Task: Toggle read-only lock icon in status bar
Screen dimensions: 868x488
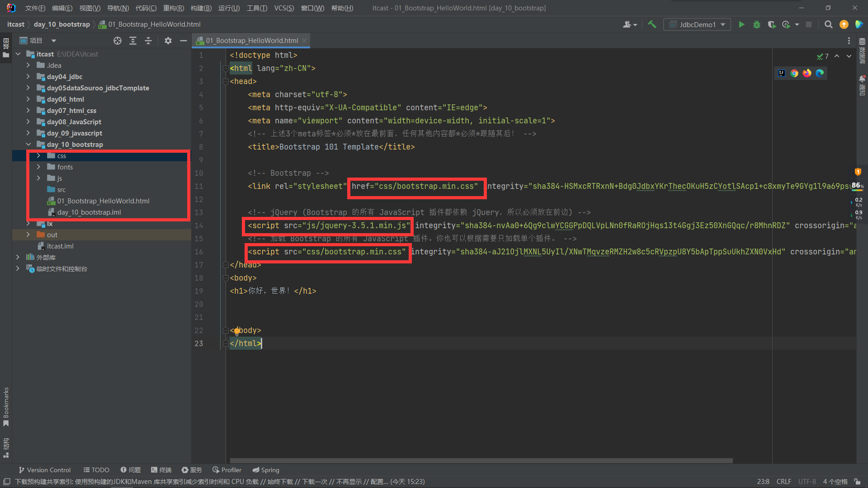Action: (857, 482)
